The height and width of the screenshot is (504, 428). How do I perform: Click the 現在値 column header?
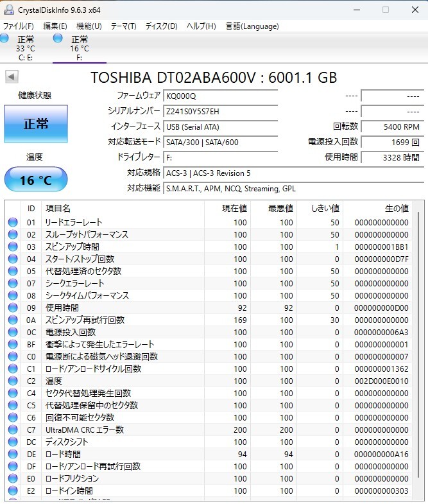(x=227, y=208)
